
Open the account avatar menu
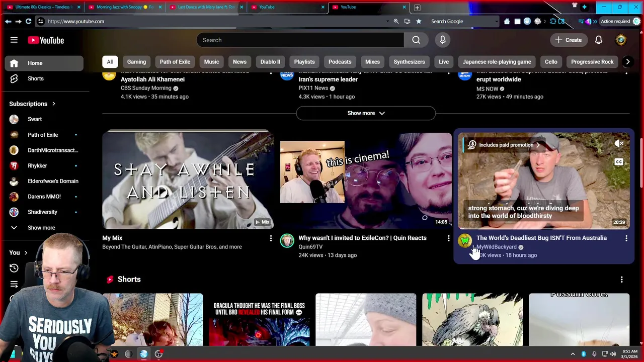click(x=621, y=40)
